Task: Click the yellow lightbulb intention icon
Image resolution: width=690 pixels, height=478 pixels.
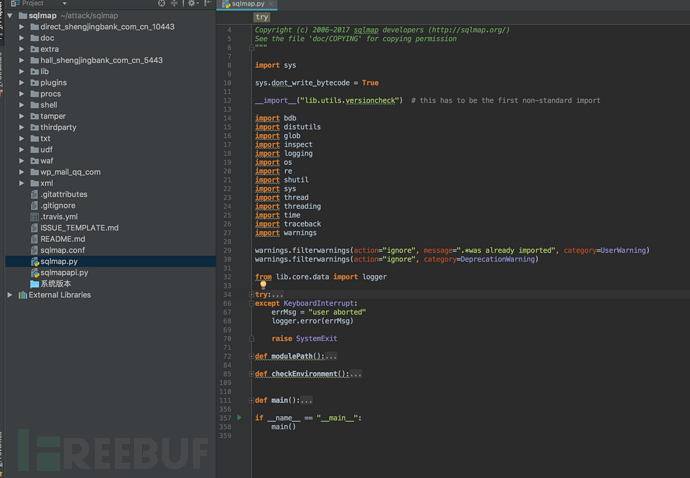Action: (x=263, y=285)
